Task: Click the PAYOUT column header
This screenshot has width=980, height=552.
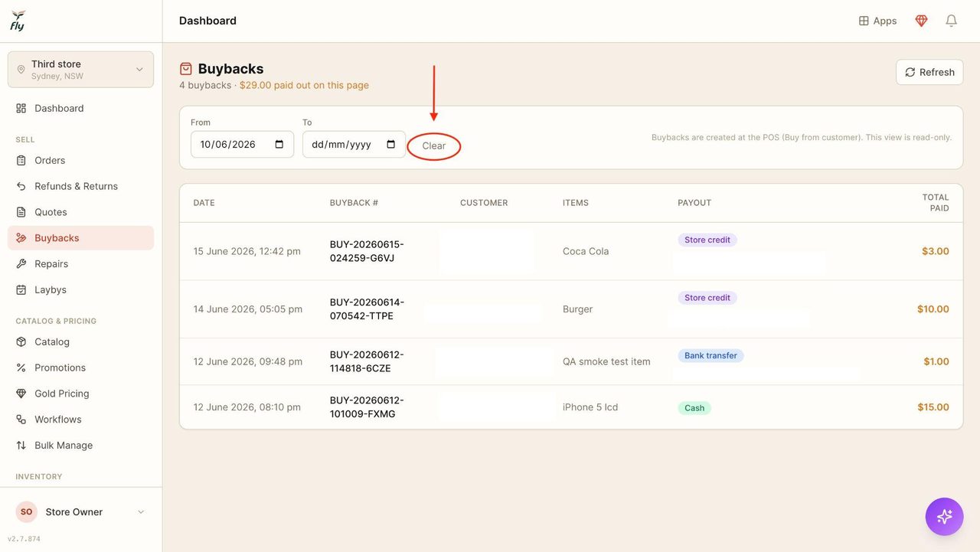Action: click(x=694, y=203)
